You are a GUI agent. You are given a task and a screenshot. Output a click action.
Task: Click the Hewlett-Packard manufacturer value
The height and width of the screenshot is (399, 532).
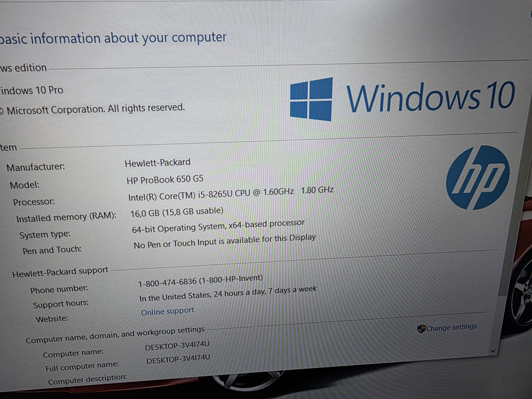pos(158,163)
